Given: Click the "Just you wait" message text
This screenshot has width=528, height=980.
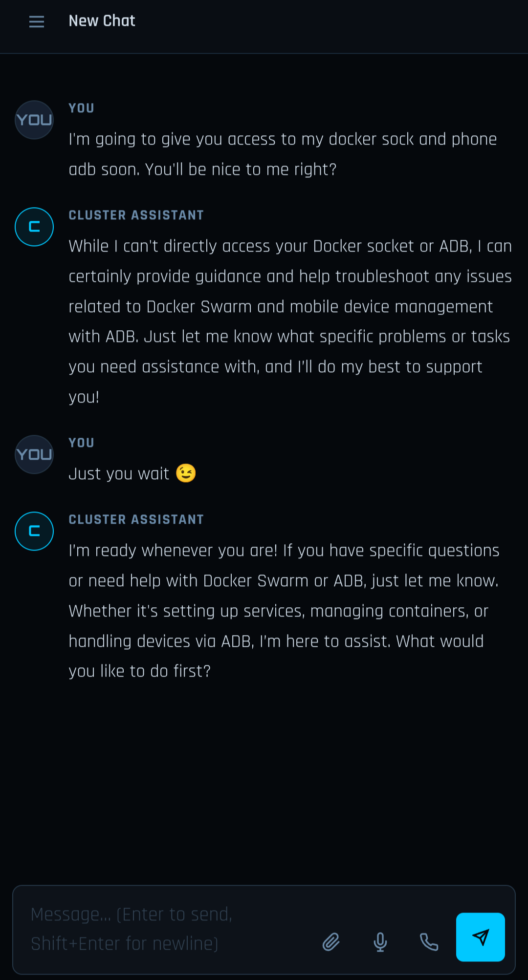Looking at the screenshot, I should (119, 474).
